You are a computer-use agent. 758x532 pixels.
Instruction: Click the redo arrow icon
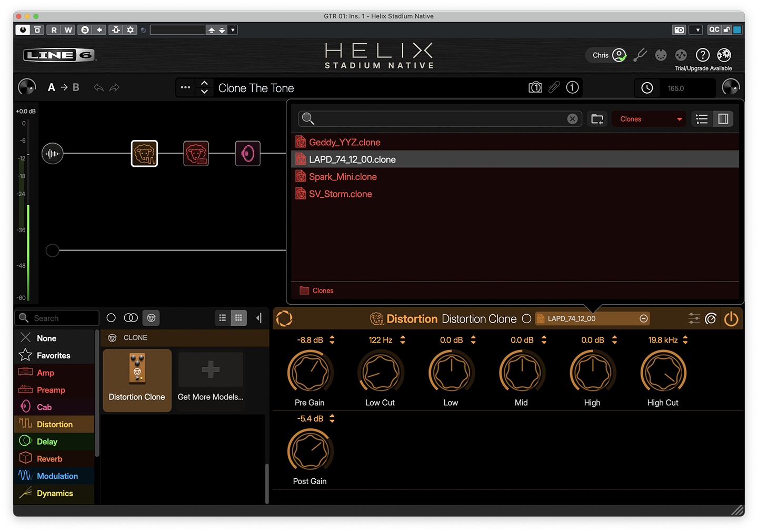114,87
